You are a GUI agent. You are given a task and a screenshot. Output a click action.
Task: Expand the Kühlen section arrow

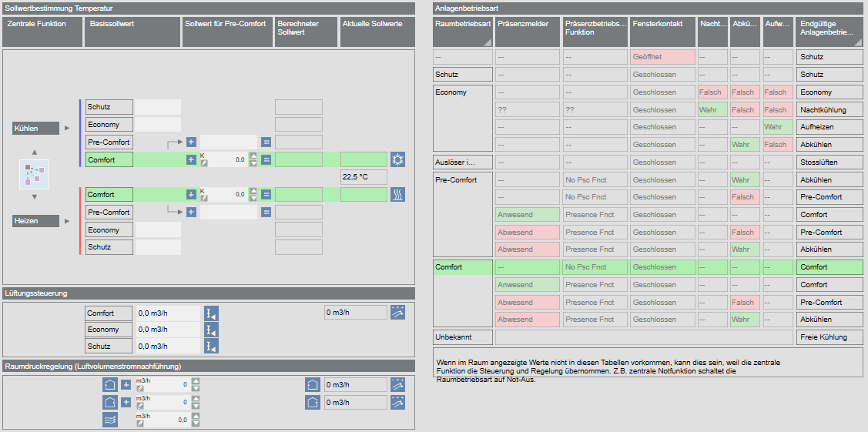tap(67, 129)
